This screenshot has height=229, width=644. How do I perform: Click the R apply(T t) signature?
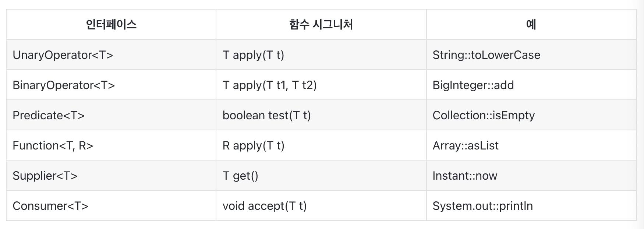[x=253, y=145]
